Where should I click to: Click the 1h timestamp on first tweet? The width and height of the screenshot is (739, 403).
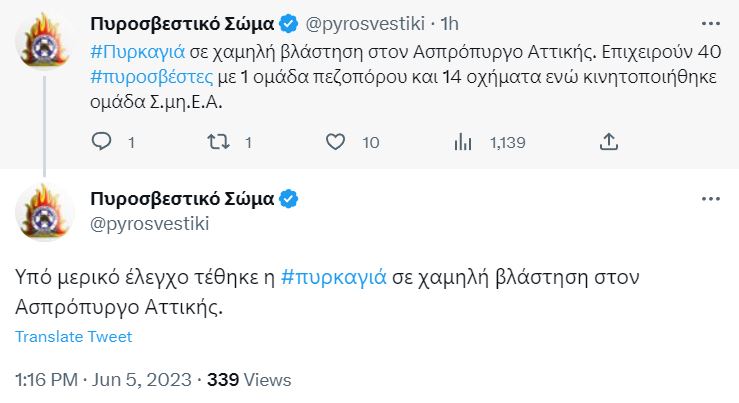(449, 23)
